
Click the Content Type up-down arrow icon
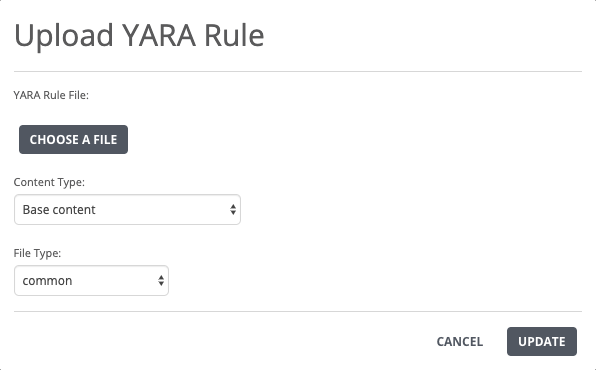[233, 210]
